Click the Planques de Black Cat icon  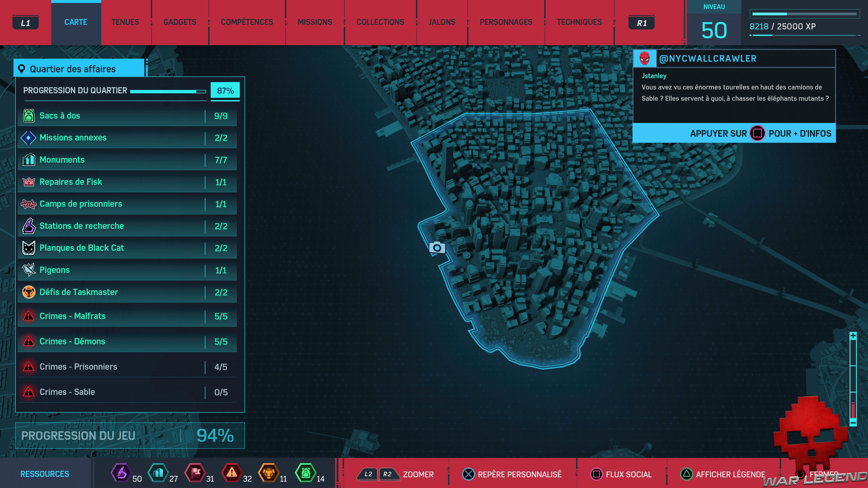coord(29,248)
